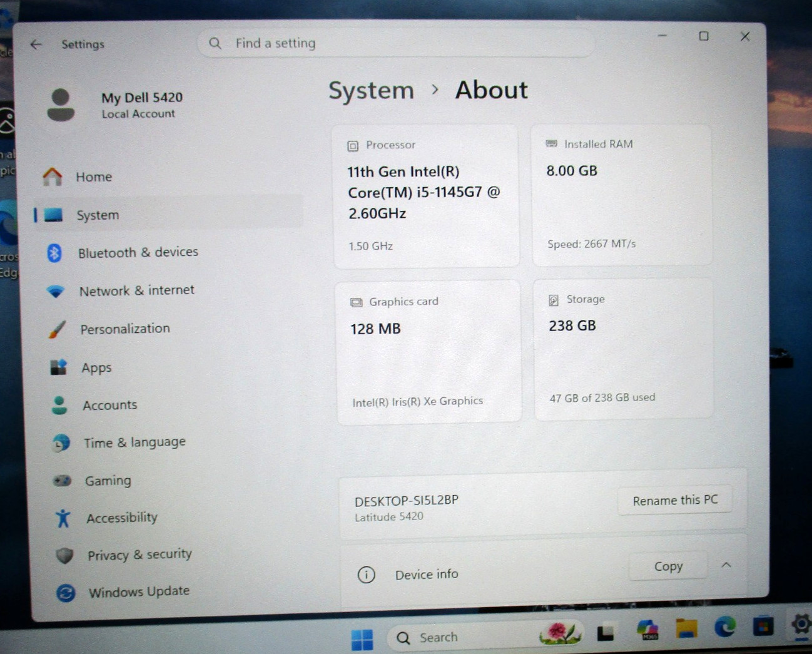This screenshot has width=812, height=654.
Task: Click the Speed: 2667 MT/s text
Action: [591, 244]
